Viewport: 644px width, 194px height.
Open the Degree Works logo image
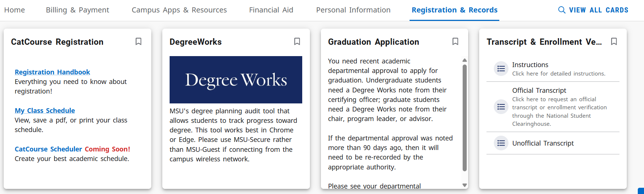(x=236, y=80)
